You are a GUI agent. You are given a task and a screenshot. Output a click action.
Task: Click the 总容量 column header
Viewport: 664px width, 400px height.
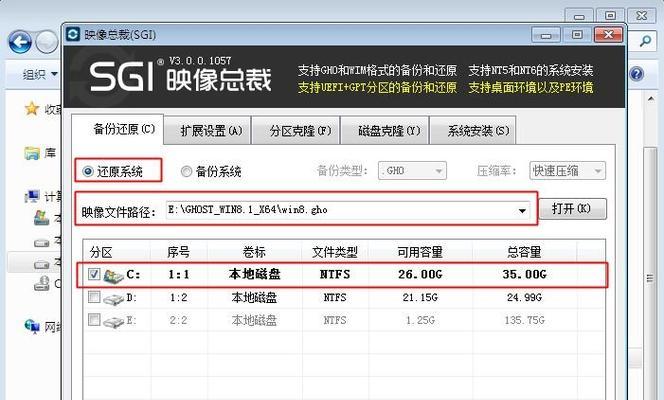point(524,253)
